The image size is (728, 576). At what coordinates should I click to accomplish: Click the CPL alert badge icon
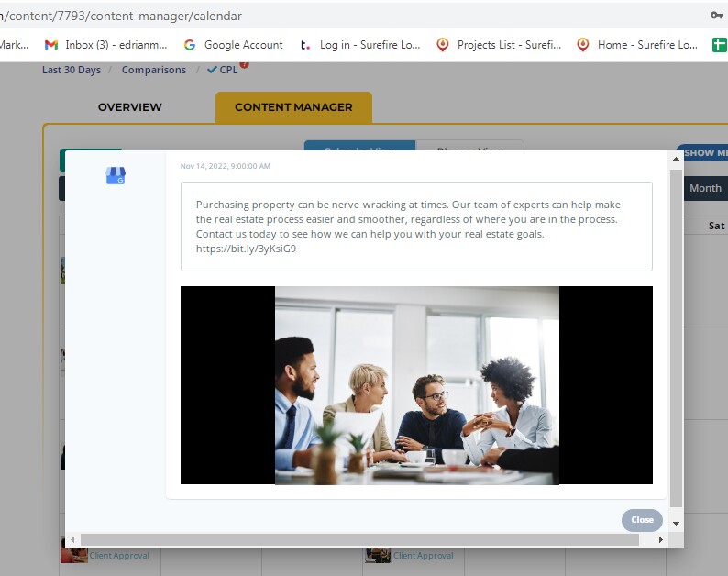[x=245, y=64]
